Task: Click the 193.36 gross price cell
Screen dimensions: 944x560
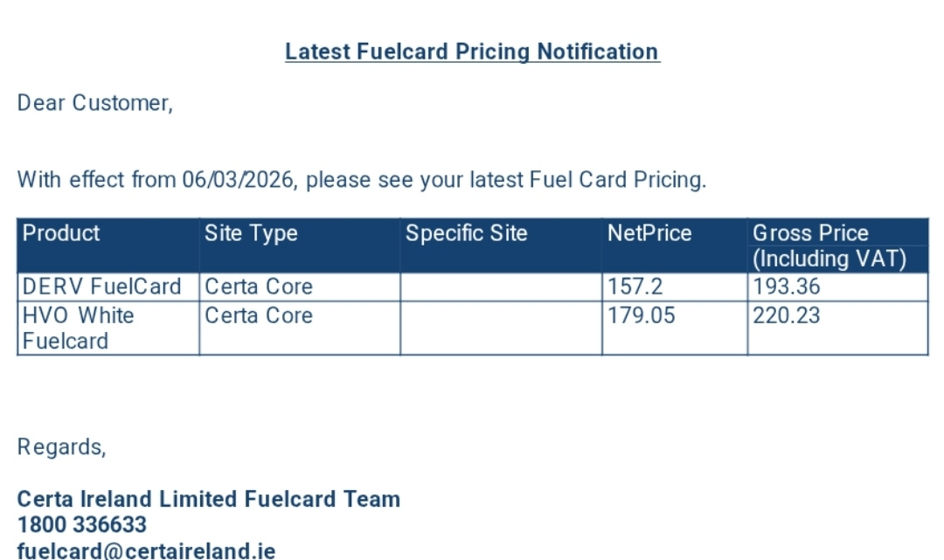Action: 838,287
